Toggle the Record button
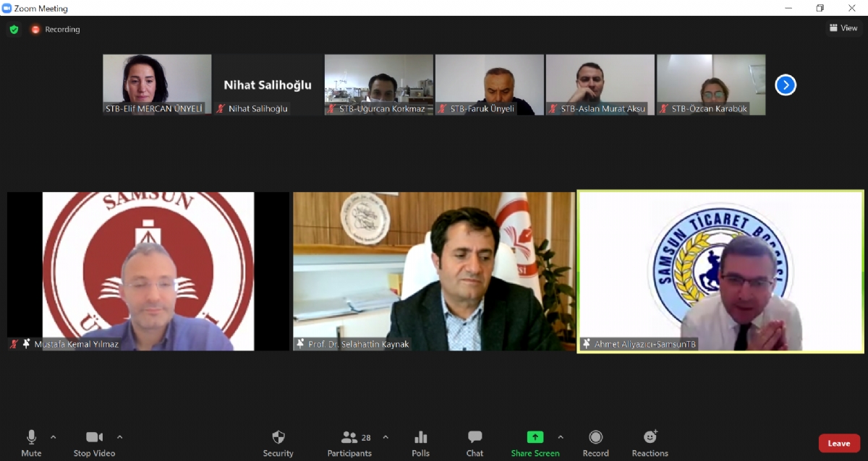Screen dimensions: 868x461 tap(595, 438)
